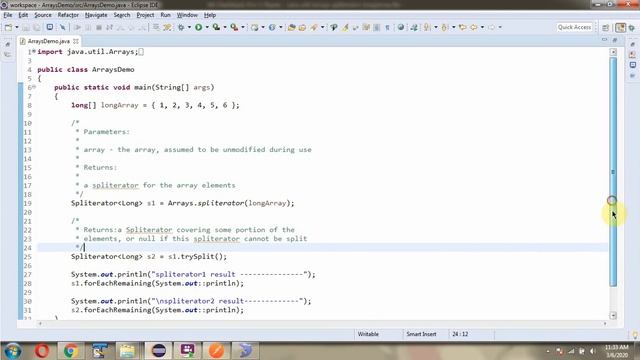Viewport: 640px width, 360px height.
Task: Click the scroll up arrow of editor
Action: coord(613,52)
